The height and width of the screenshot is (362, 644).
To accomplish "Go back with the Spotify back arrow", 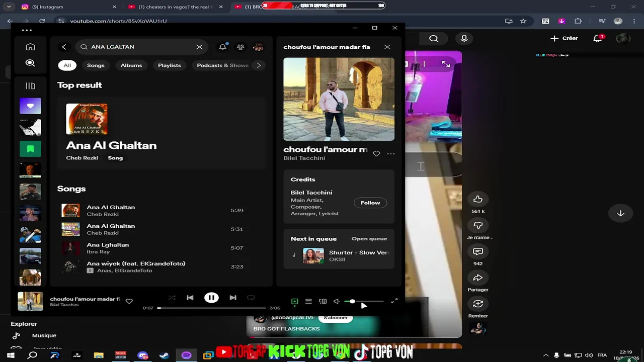I will click(x=64, y=47).
